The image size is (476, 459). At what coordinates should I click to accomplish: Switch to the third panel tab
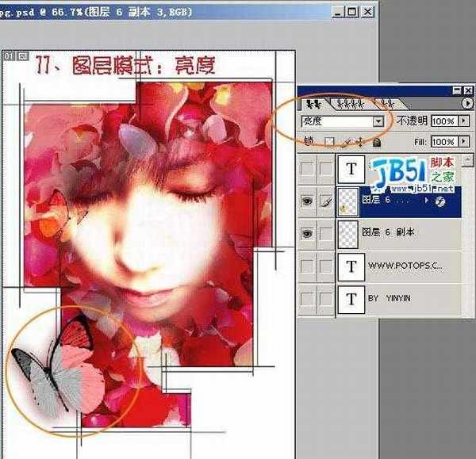click(x=385, y=104)
